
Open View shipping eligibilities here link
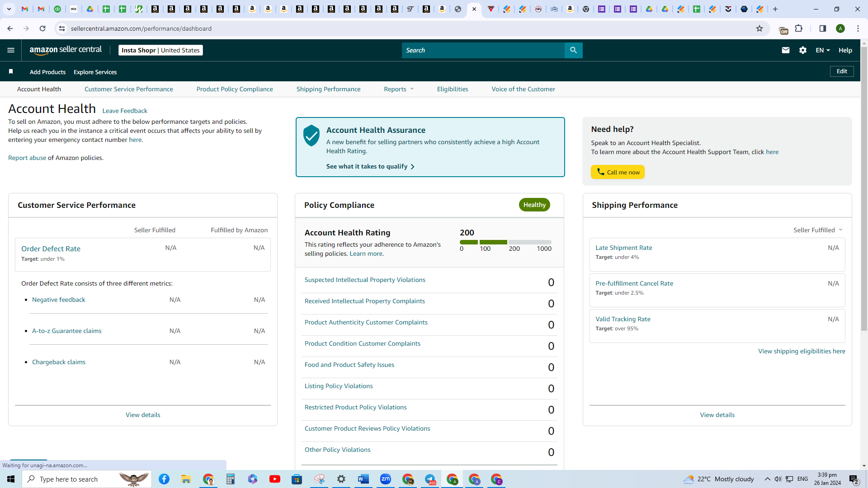pos(802,351)
